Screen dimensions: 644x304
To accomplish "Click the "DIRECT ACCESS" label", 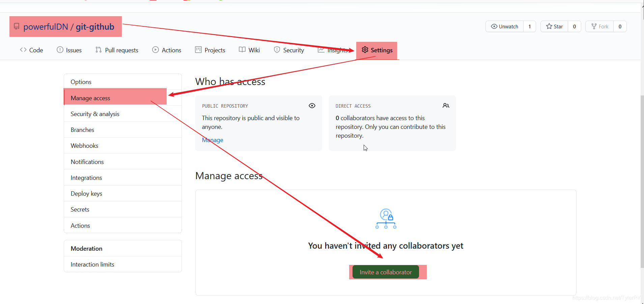I will tap(353, 106).
